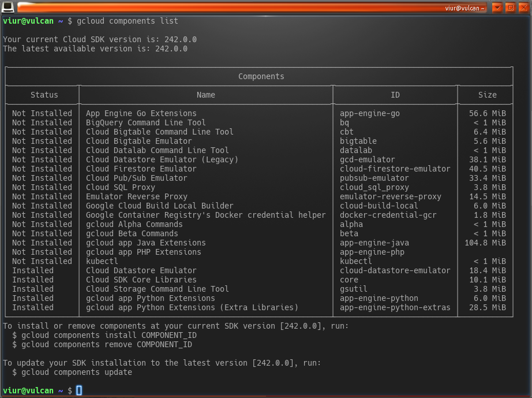Click the 'Name' column header
Screen dimensions: 532x398
[206, 95]
